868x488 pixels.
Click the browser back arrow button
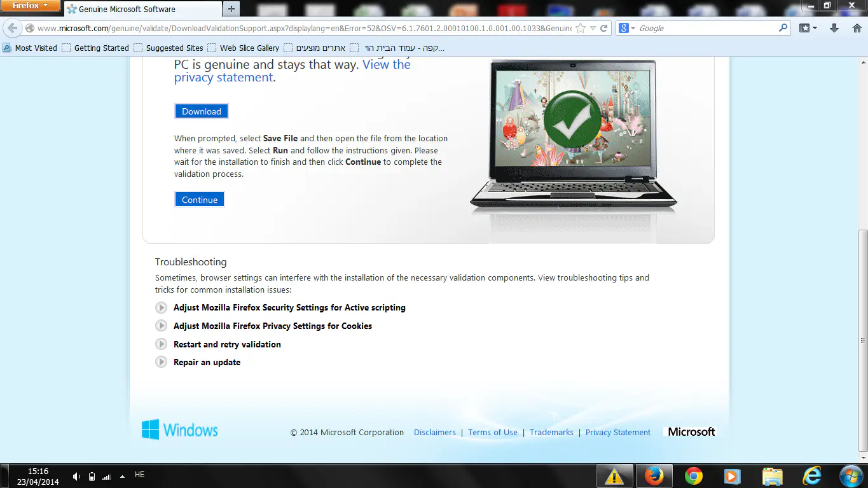pos(13,29)
